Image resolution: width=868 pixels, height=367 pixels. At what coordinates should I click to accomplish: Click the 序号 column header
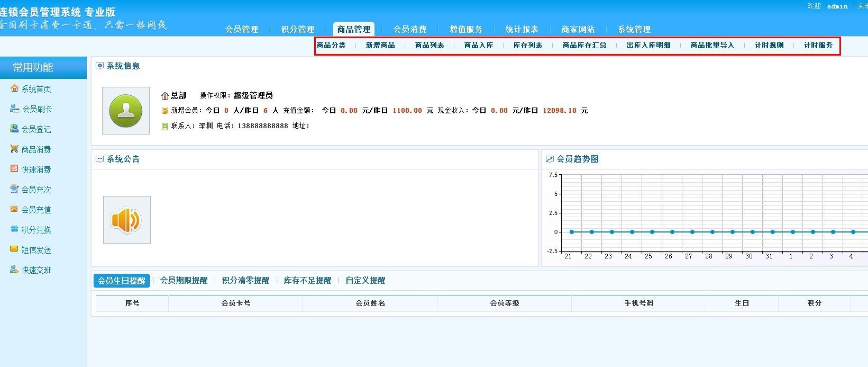(x=132, y=303)
